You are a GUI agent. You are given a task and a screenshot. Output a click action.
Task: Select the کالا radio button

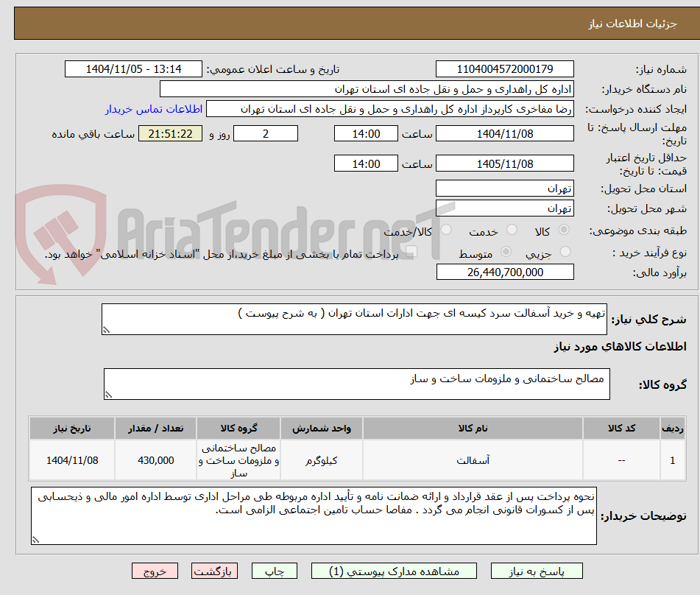pyautogui.click(x=564, y=230)
